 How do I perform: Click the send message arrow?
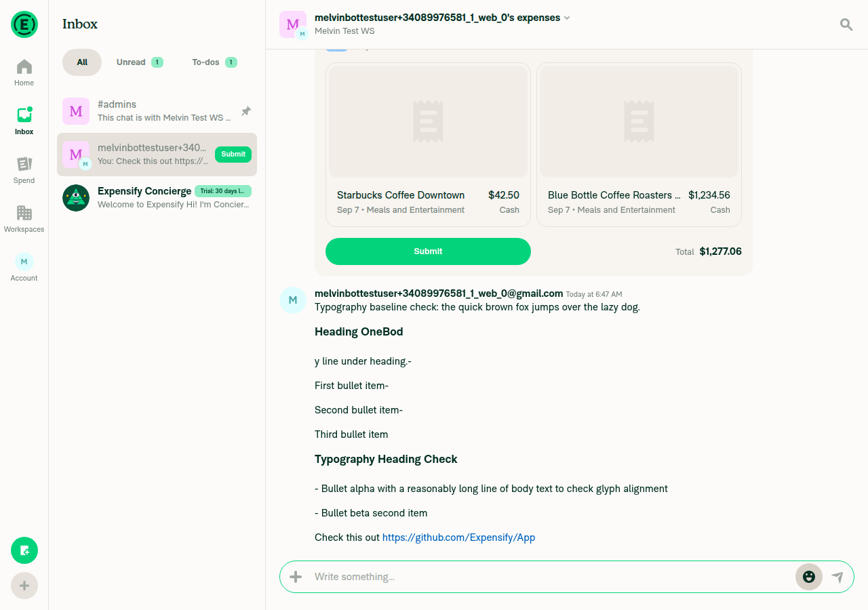[x=837, y=577]
